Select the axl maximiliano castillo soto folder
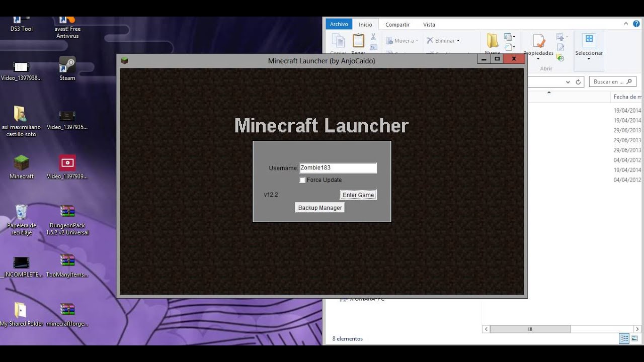Image resolution: width=644 pixels, height=362 pixels. [21, 121]
